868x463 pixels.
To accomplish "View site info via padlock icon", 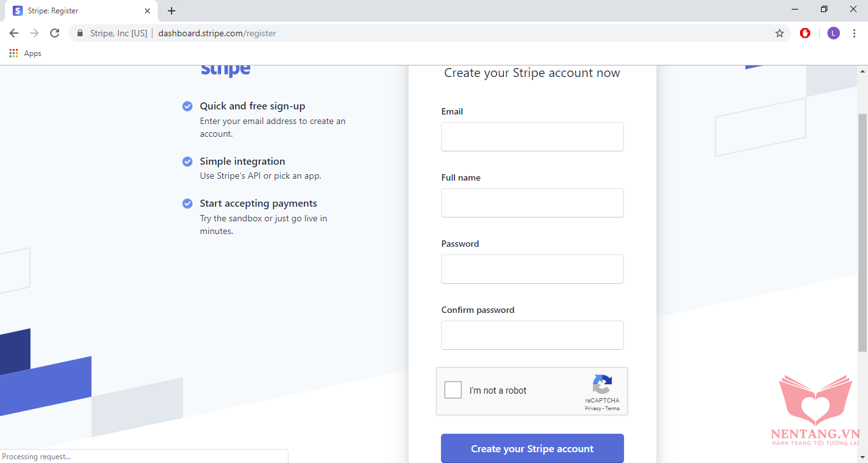I will click(80, 33).
